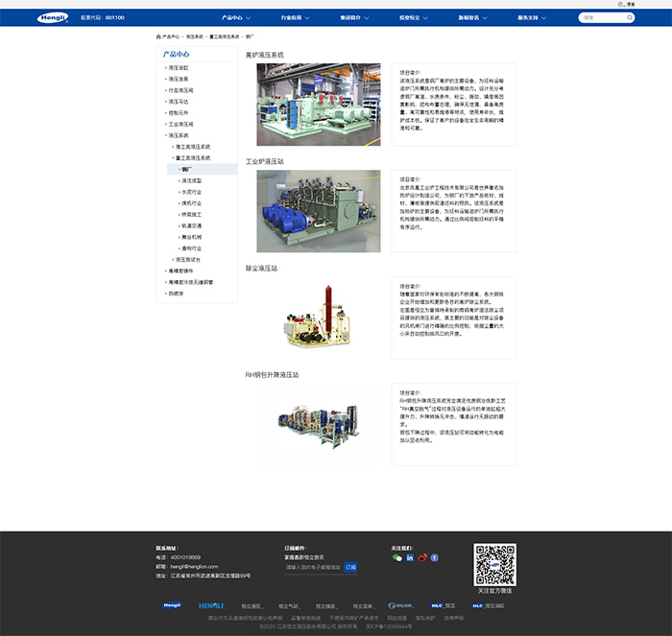Select 控制元件 in the sidebar
The image size is (672, 636).
177,113
